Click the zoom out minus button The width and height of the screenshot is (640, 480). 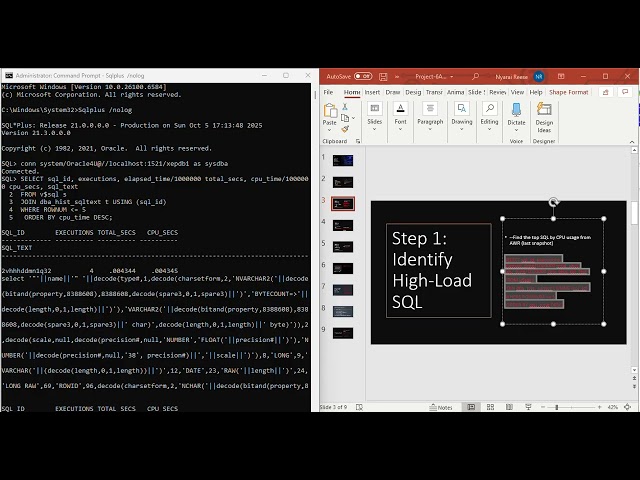pos(543,407)
